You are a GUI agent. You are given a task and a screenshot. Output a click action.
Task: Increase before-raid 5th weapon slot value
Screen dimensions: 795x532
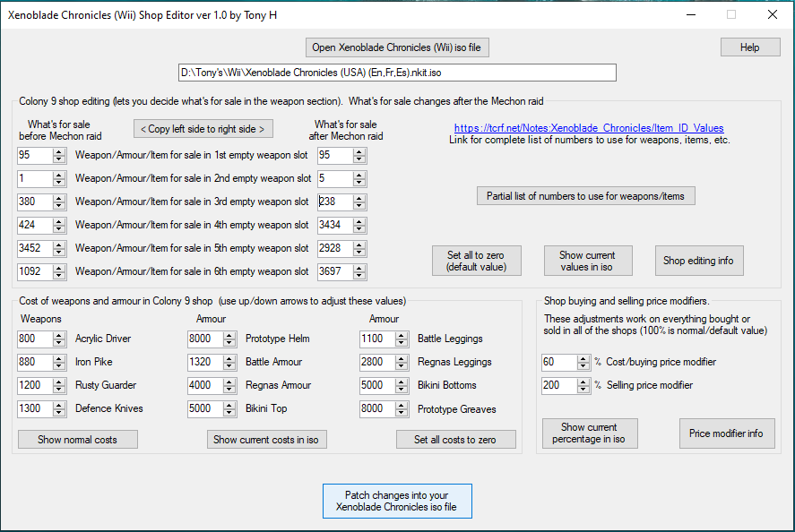click(59, 245)
